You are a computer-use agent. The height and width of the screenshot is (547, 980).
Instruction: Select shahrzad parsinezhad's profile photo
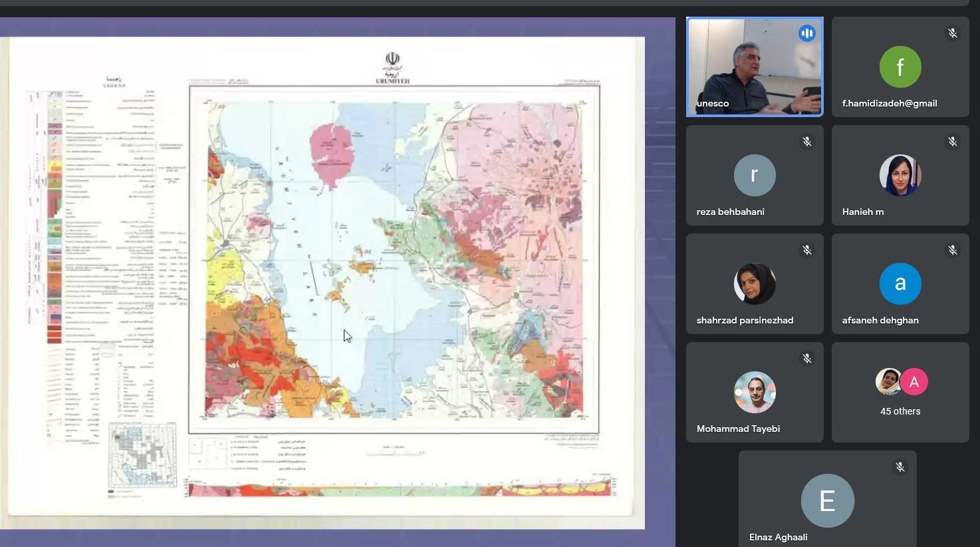754,283
